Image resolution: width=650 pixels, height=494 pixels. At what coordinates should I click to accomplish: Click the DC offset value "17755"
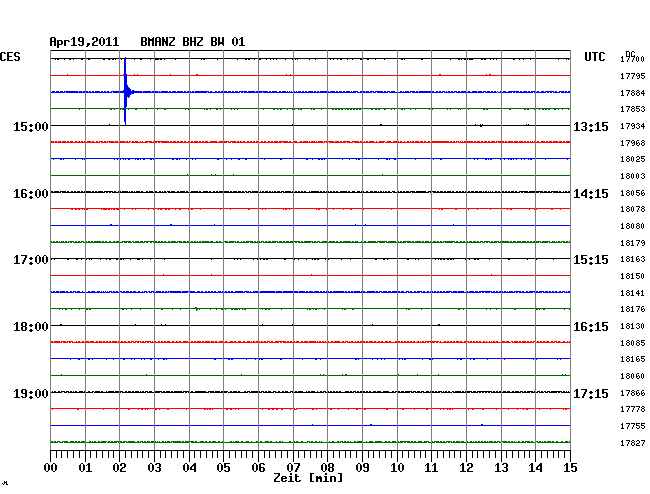633,426
